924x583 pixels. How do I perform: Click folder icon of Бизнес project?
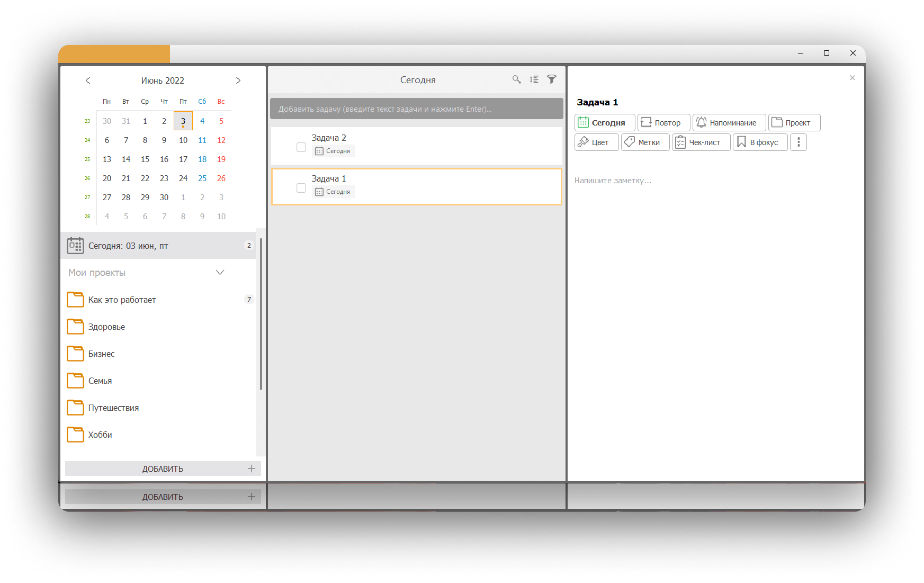click(75, 354)
